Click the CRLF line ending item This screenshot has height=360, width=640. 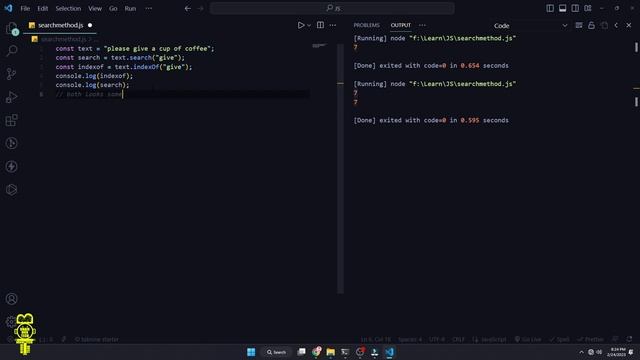click(458, 339)
